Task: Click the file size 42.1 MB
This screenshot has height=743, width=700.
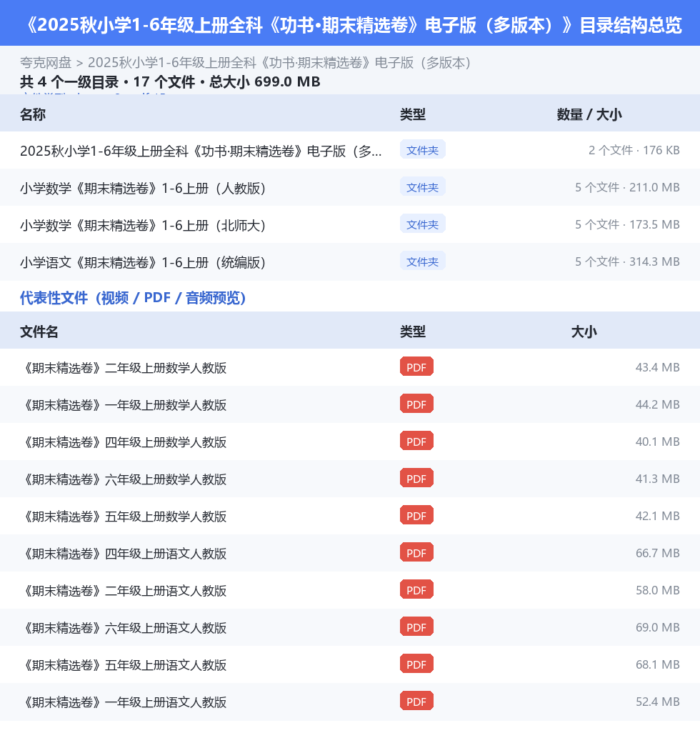Action: coord(657,516)
